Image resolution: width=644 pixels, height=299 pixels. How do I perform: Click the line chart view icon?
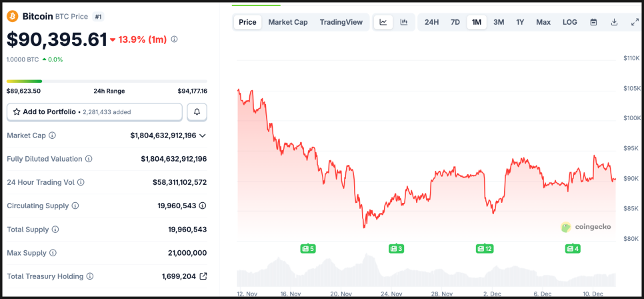point(383,22)
